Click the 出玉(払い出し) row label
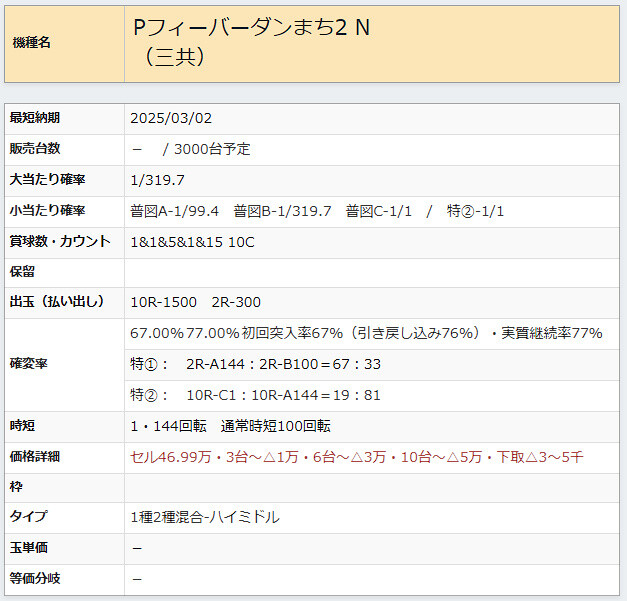The width and height of the screenshot is (627, 601). coord(57,301)
